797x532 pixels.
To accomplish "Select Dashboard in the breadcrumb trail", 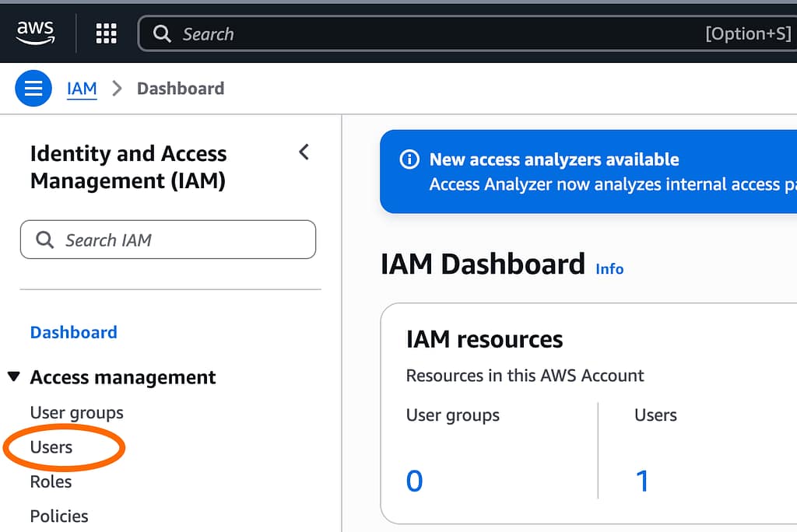I will [x=181, y=89].
